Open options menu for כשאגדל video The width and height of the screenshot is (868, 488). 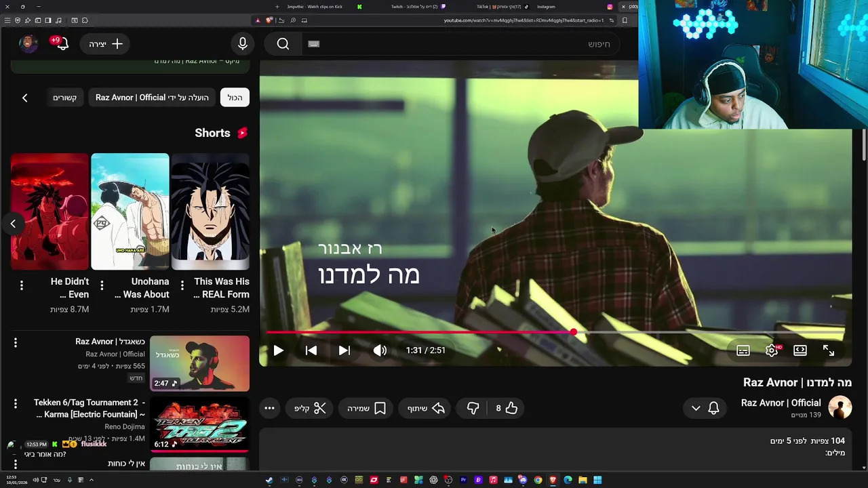pyautogui.click(x=16, y=343)
